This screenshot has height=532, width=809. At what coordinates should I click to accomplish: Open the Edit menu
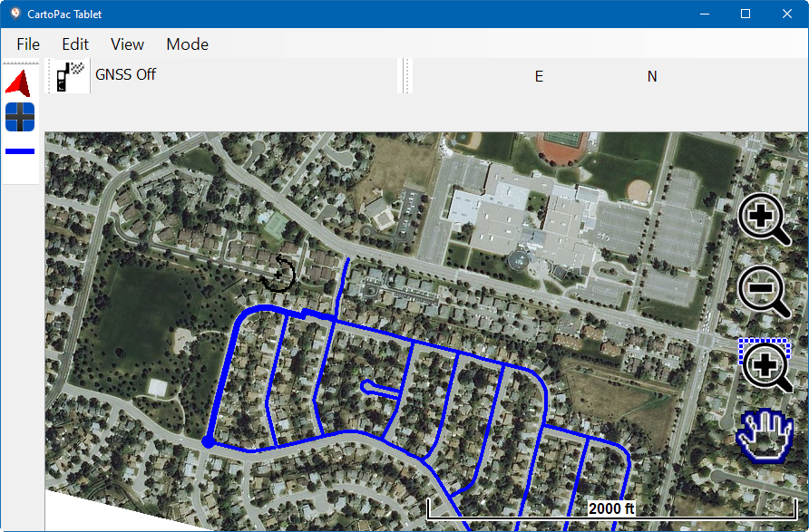point(75,44)
